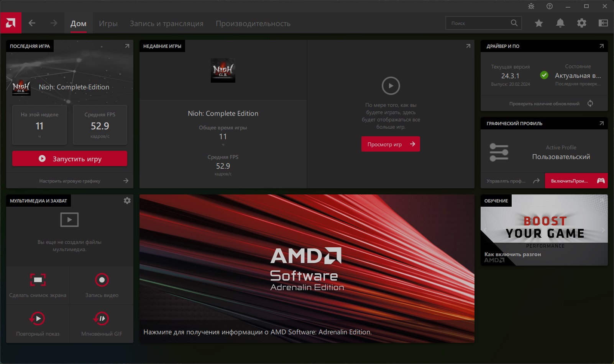The image size is (614, 364).
Task: Click the graphics profile sliders icon
Action: pos(499,152)
